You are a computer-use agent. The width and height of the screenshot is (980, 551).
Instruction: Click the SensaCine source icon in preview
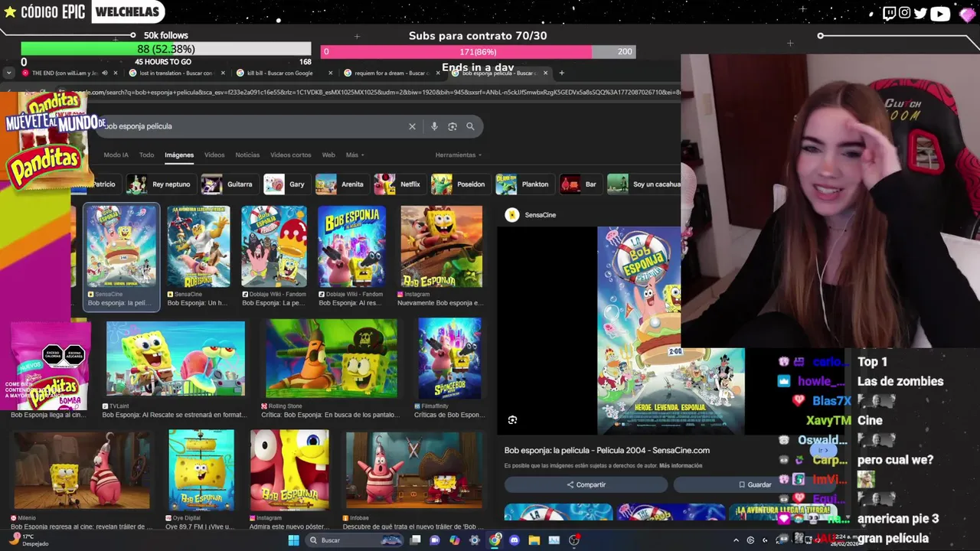click(512, 215)
